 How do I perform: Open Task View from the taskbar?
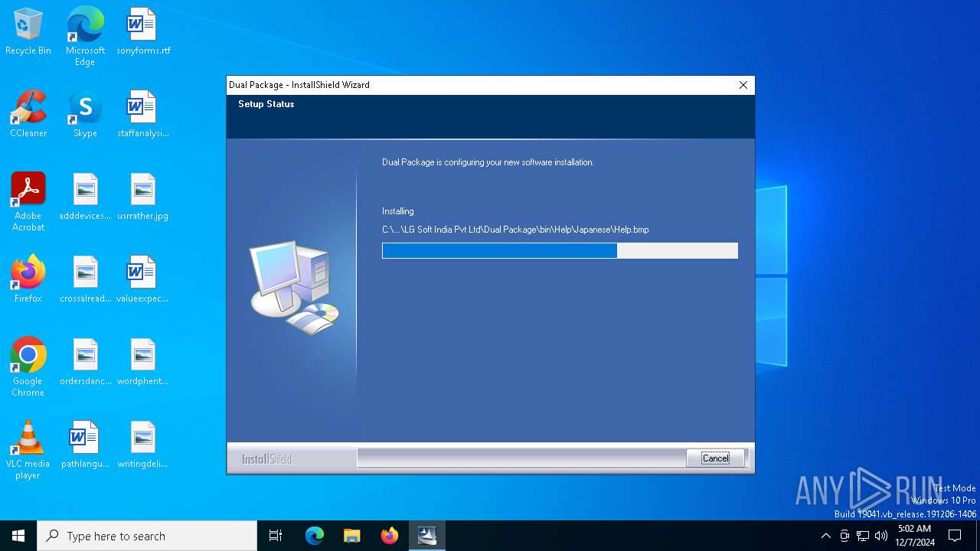pyautogui.click(x=276, y=536)
